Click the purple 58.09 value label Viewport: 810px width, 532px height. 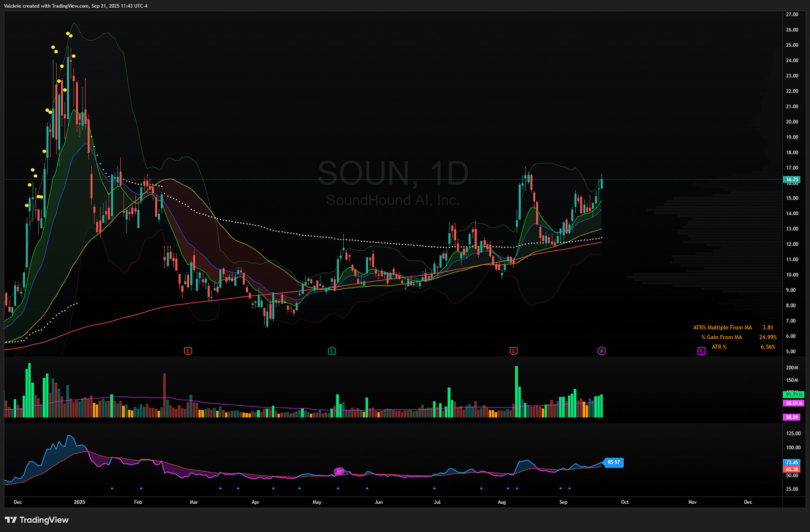pyautogui.click(x=791, y=417)
